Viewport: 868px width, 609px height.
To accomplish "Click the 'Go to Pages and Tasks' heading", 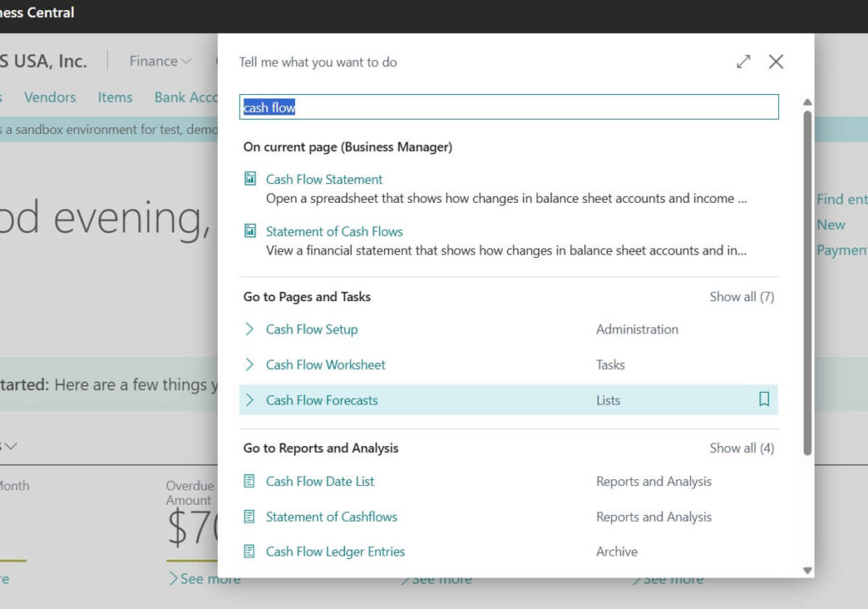I will point(307,297).
